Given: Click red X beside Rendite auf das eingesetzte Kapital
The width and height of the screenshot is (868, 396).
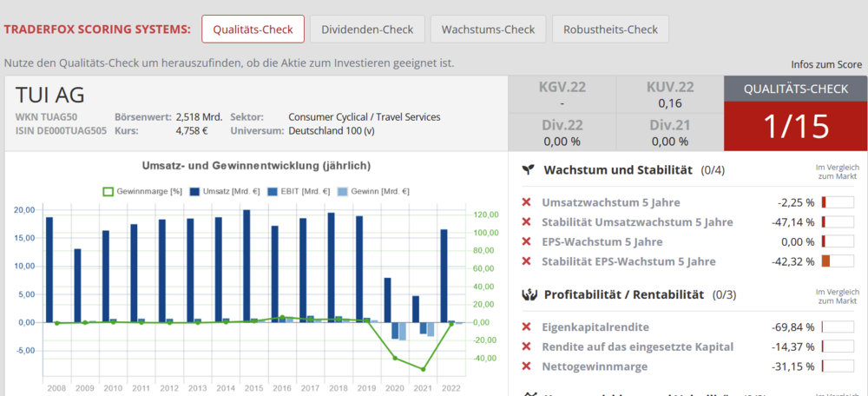Looking at the screenshot, I should point(527,346).
